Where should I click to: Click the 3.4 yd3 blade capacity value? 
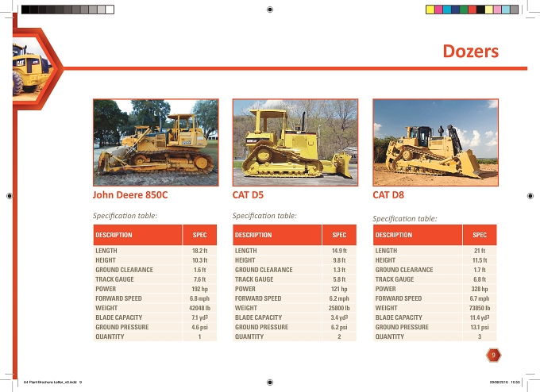coord(339,317)
